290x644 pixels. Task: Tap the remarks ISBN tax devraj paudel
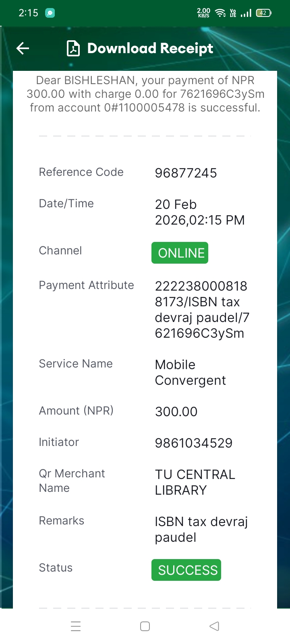click(201, 529)
